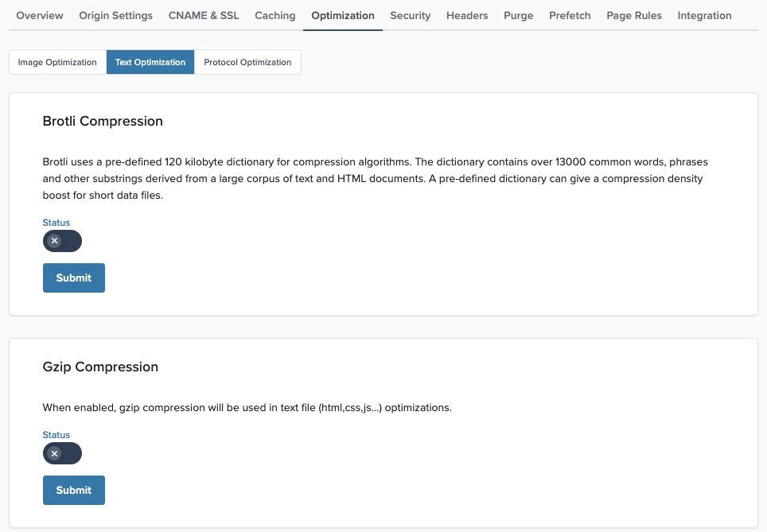Navigate to the Security tab
Image resolution: width=767 pixels, height=532 pixels.
click(410, 15)
